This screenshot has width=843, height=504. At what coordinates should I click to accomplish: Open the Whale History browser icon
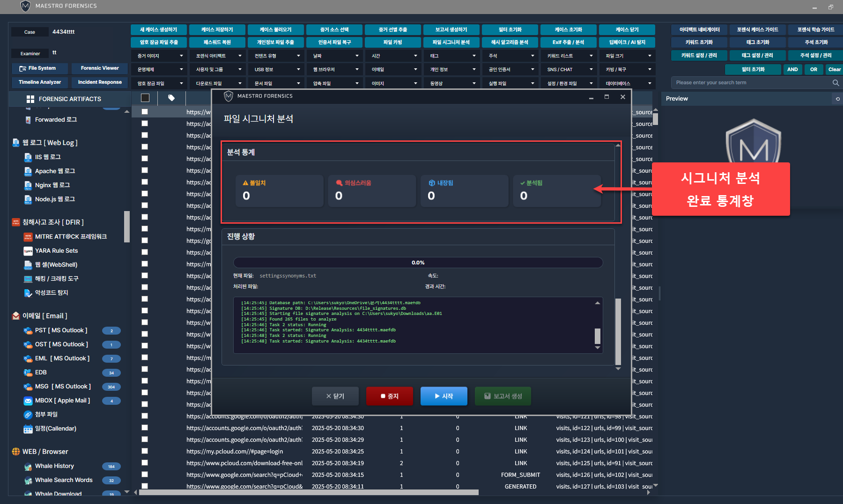coord(28,466)
